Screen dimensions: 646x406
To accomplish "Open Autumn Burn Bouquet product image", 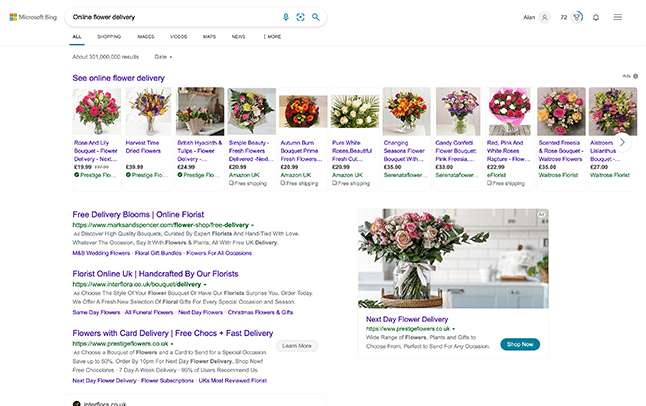I will click(x=303, y=111).
